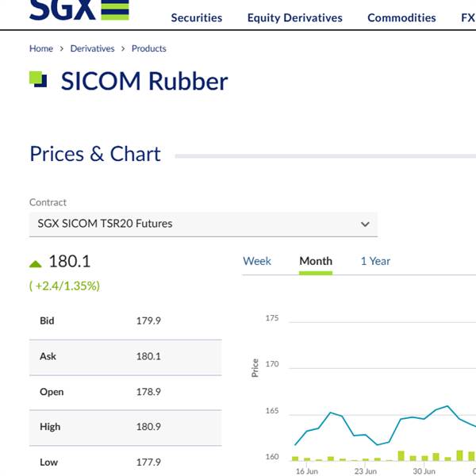Open Products breadcrumb link
Screen dimensions: 476x476
click(x=149, y=48)
